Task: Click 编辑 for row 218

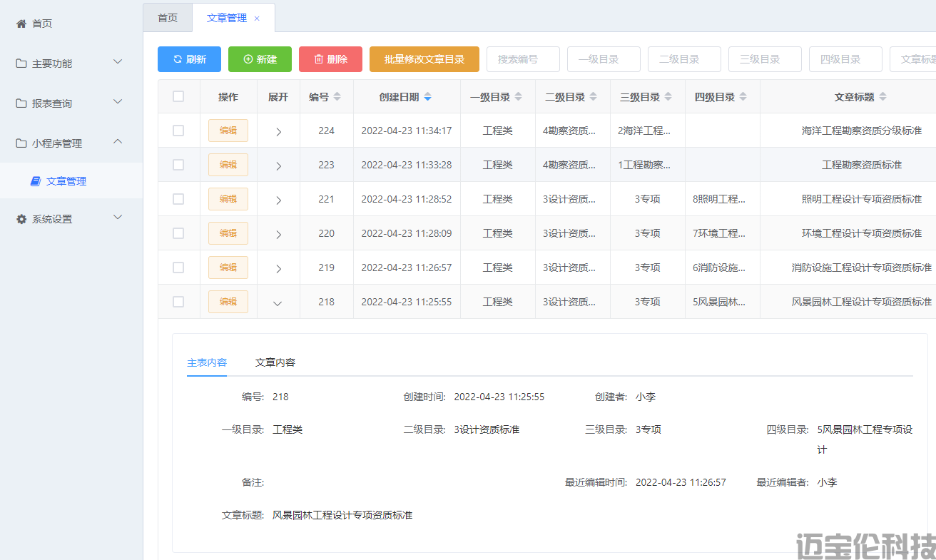Action: [228, 302]
